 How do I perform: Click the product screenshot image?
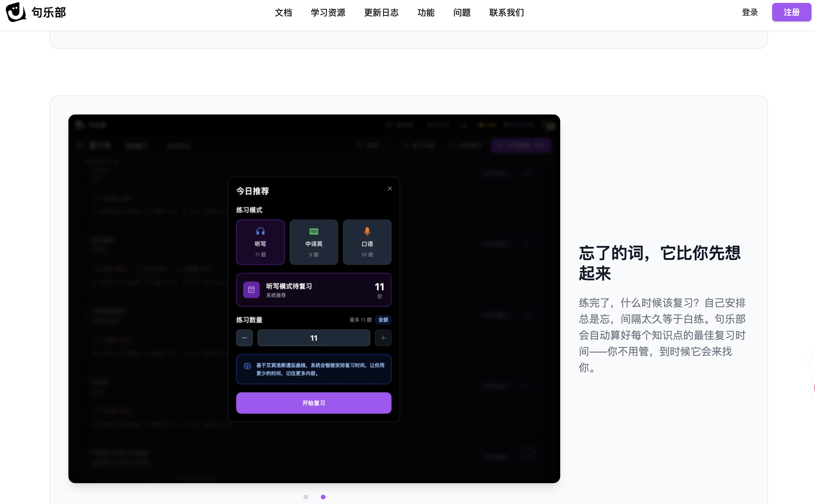pyautogui.click(x=314, y=299)
